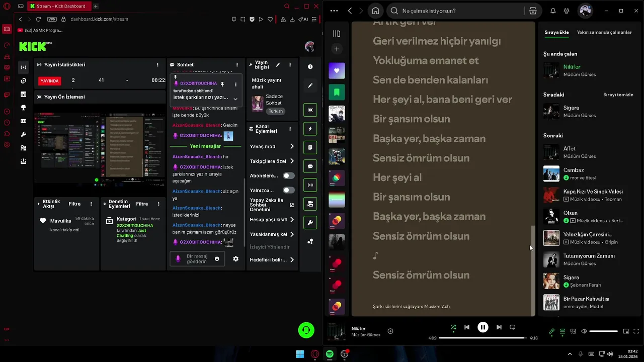Toggle the broadcast stats widget in Kick widget bar

(310, 185)
